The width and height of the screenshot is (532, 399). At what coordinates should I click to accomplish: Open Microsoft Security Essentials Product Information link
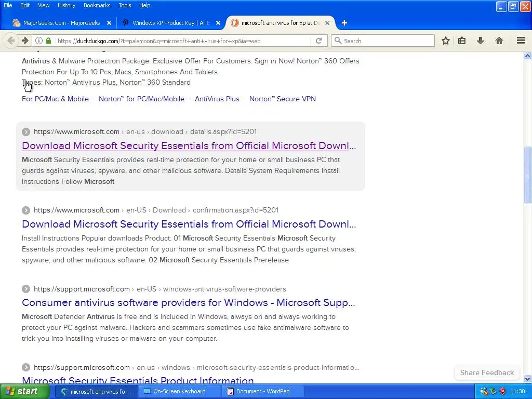[138, 380]
